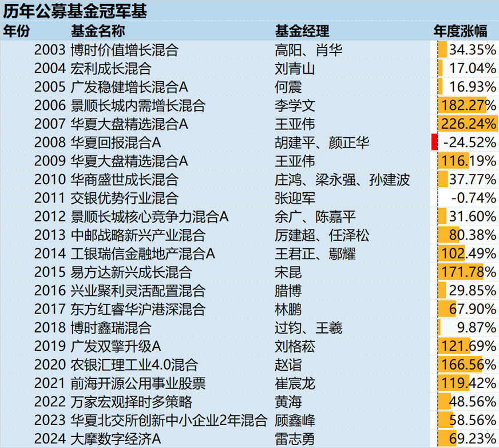Select fund name 易方达新兴成长混合
Image resolution: width=499 pixels, height=448 pixels.
click(132, 272)
